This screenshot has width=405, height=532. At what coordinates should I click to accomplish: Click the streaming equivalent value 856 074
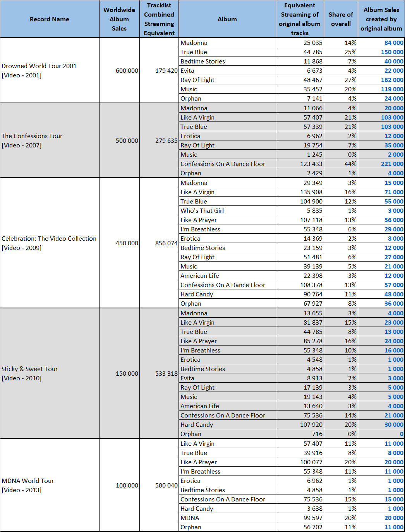point(159,243)
